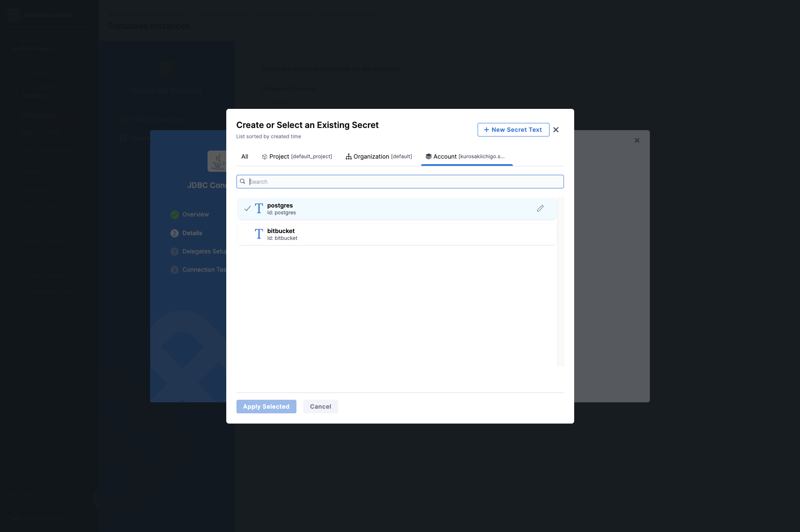Open the Organization default tab

379,156
